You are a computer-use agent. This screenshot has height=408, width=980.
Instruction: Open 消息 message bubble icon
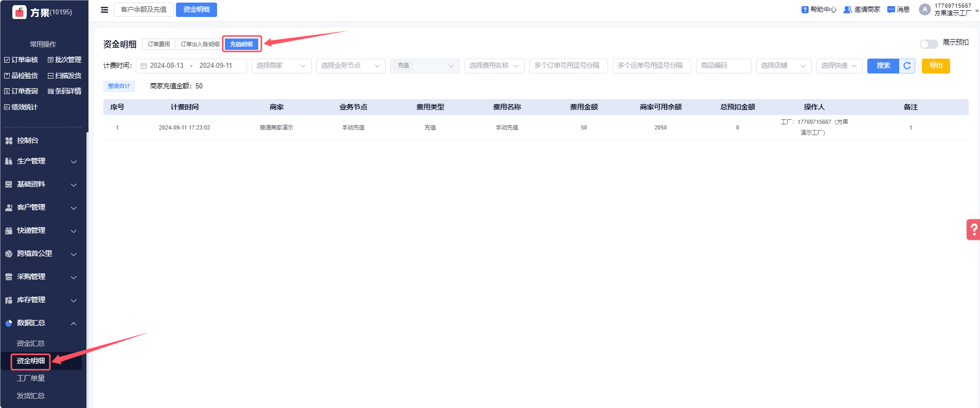point(891,10)
